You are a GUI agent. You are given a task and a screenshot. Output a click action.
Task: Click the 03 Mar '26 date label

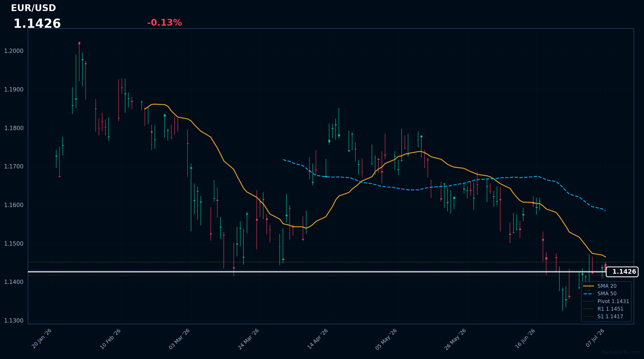coord(179,339)
